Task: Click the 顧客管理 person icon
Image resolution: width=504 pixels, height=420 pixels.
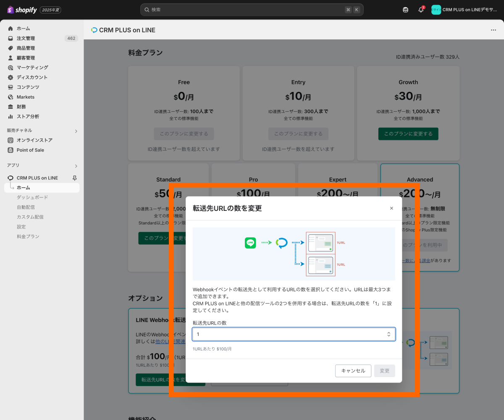Action: pyautogui.click(x=10, y=58)
